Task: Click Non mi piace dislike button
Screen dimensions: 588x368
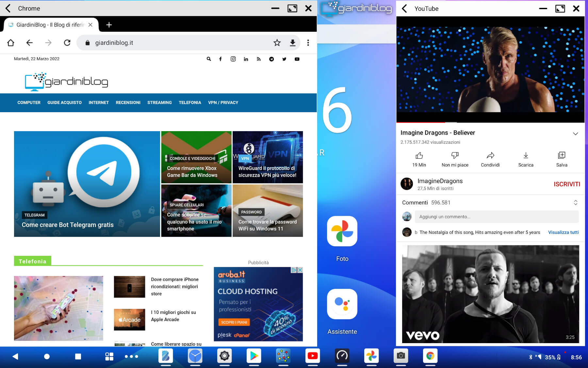Action: (455, 159)
